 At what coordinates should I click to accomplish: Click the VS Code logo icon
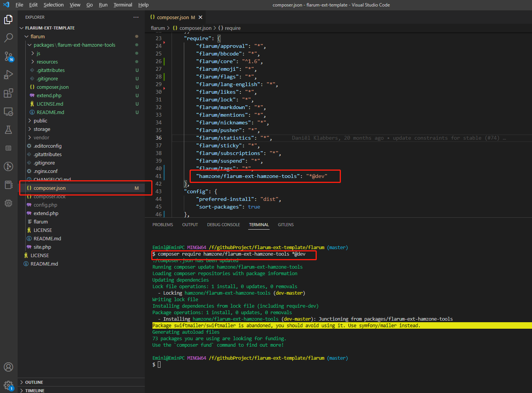6,5
